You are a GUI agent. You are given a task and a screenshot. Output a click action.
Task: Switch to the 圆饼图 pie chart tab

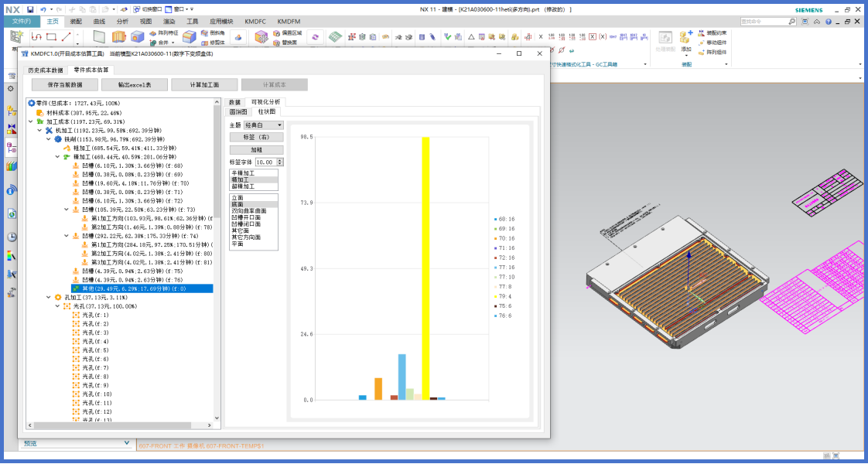coord(238,111)
